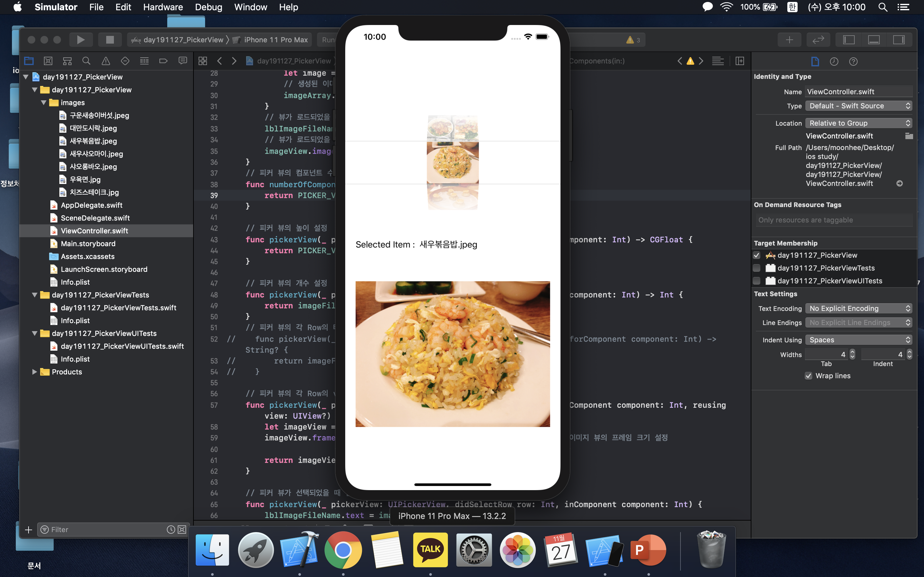Click the Library plus button in the toolbar
The height and width of the screenshot is (577, 924).
tap(789, 40)
